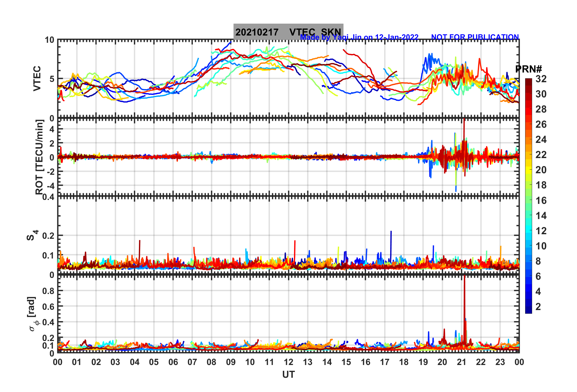The height and width of the screenshot is (392, 577).
Task: Select colorbar tick label '30'
Action: (541, 94)
